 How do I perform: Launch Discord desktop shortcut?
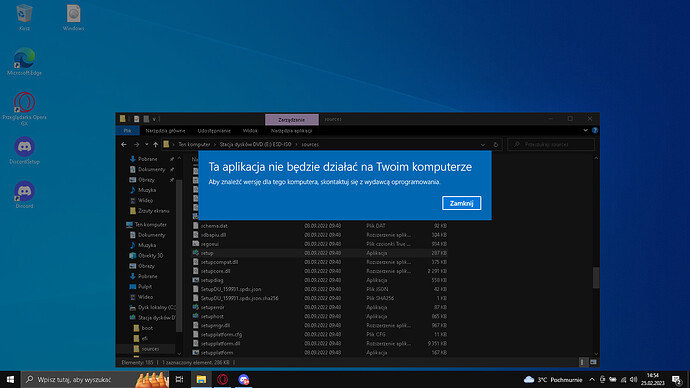point(24,195)
